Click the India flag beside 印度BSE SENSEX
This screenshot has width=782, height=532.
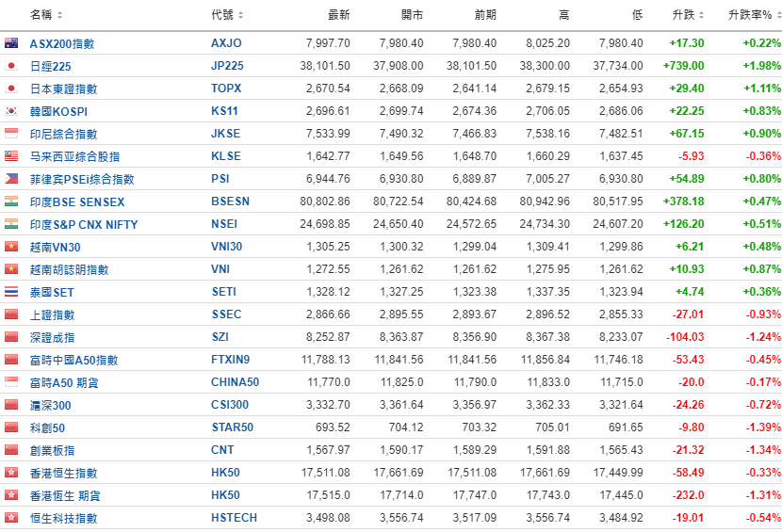coord(11,202)
